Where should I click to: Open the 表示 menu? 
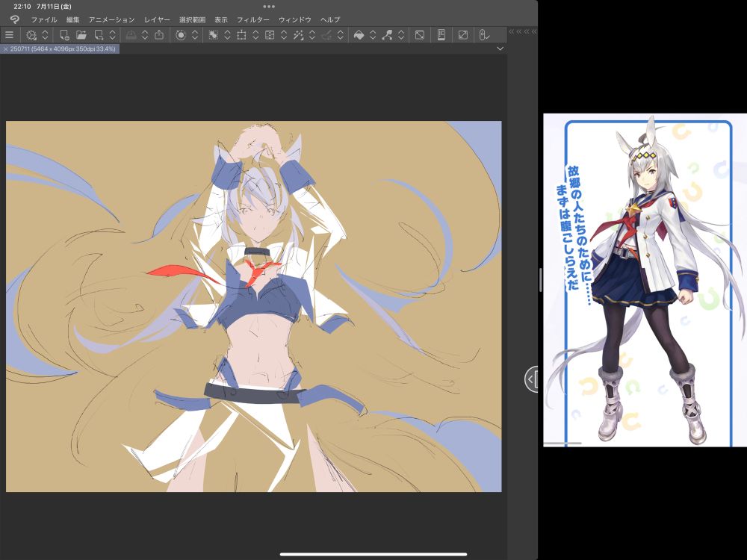coord(221,19)
